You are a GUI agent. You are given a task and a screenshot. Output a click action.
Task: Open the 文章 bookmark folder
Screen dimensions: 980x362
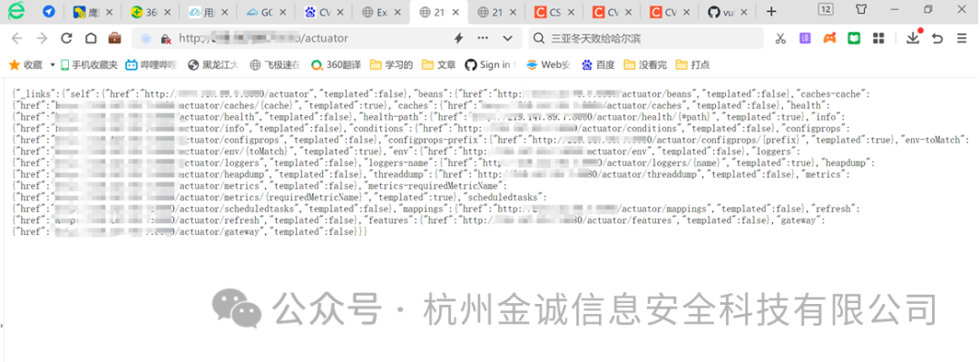(x=439, y=64)
